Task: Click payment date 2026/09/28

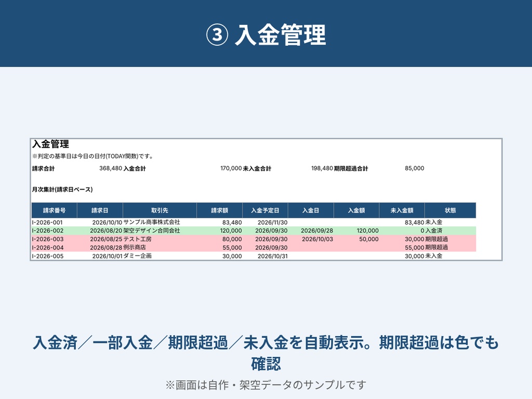Action: point(317,231)
